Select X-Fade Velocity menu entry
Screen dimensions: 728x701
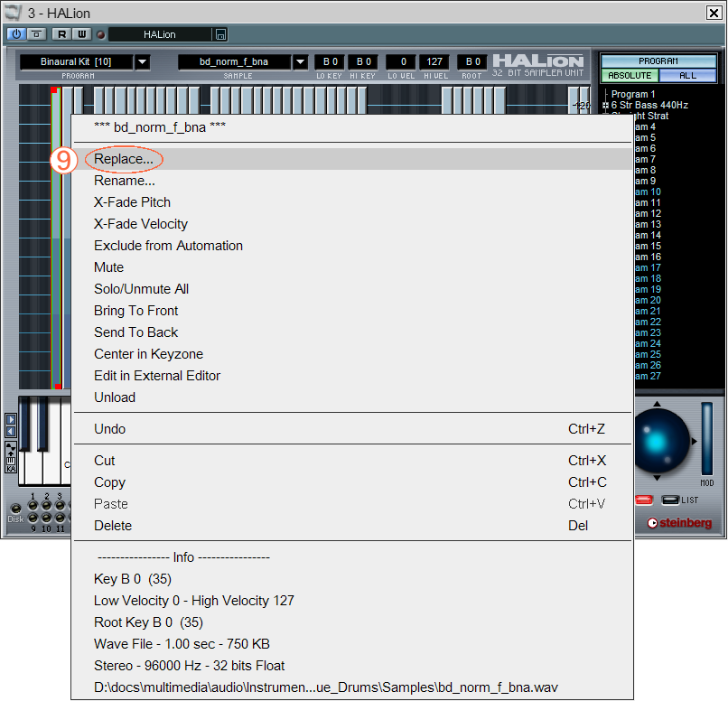[x=352, y=224]
